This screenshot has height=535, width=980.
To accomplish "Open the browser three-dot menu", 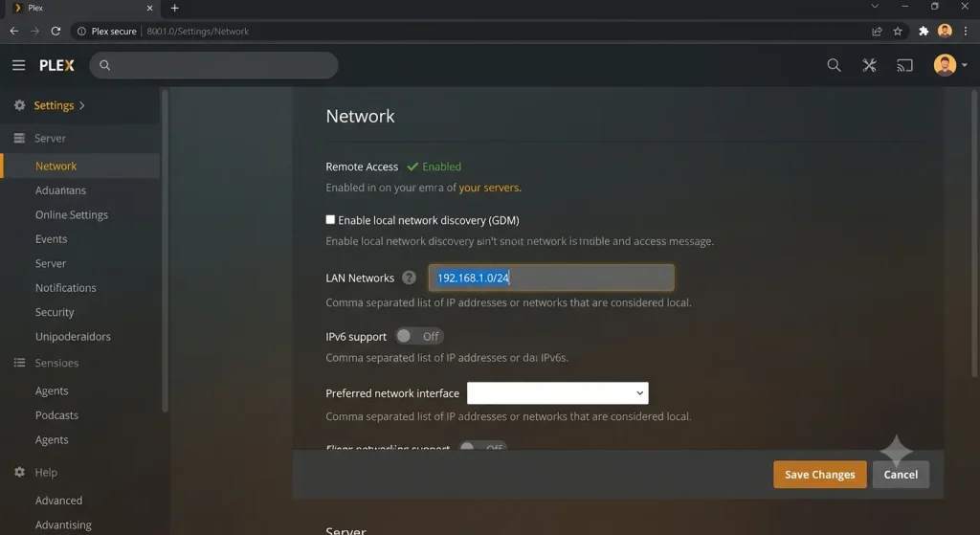I will click(x=966, y=32).
